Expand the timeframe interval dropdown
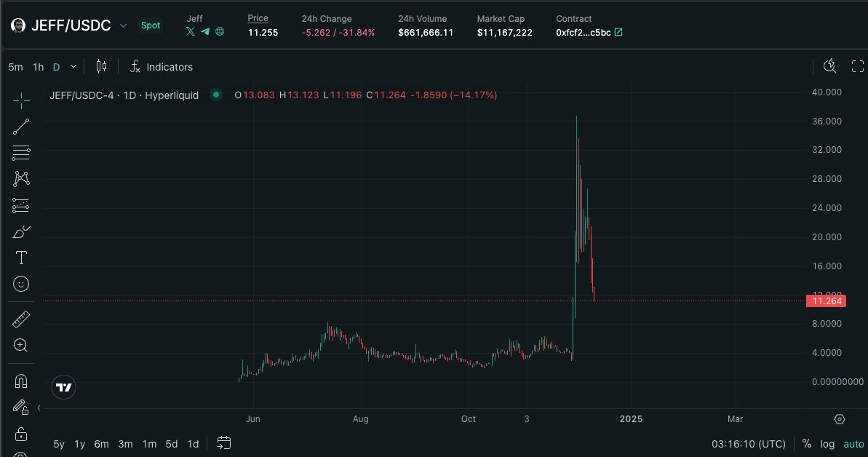 pyautogui.click(x=73, y=66)
